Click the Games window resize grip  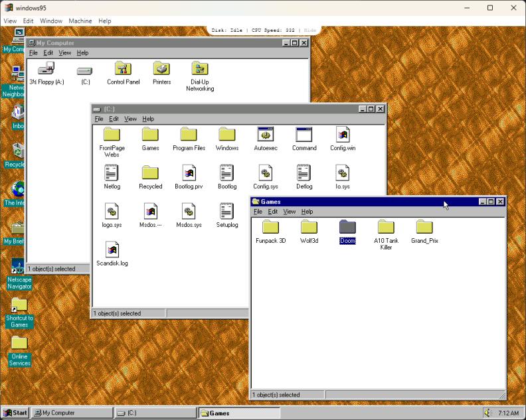tap(502, 395)
